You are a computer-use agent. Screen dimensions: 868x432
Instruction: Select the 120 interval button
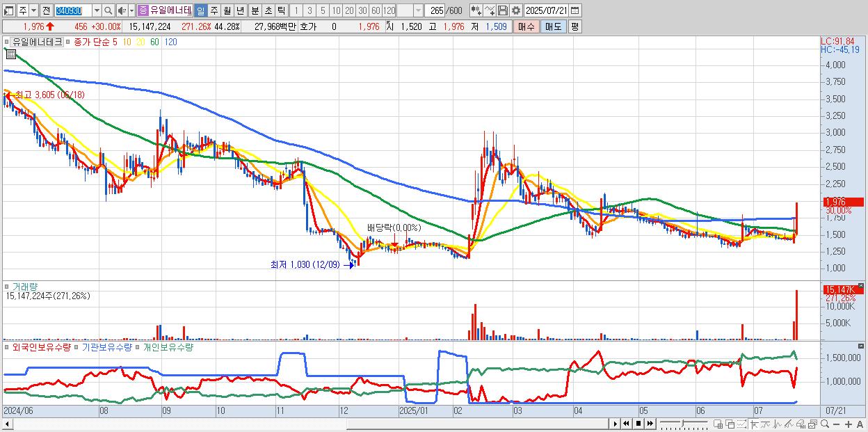[389, 10]
